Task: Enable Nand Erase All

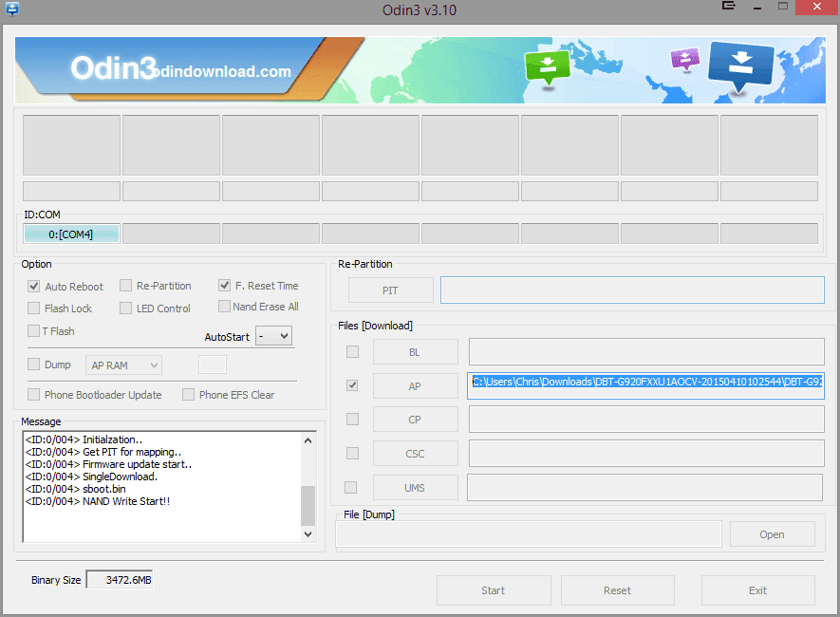Action: coord(224,307)
